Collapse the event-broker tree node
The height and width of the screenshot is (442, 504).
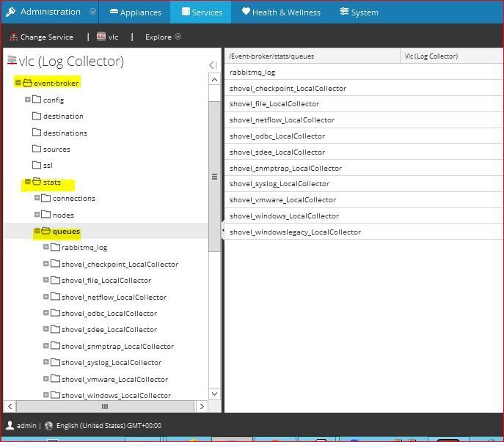pos(18,83)
